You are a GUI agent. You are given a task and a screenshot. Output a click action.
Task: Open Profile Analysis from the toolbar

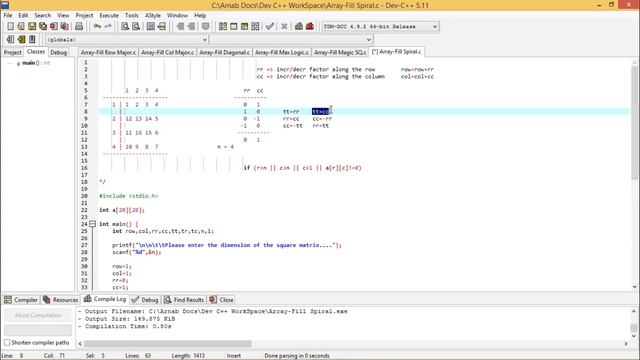coord(299,27)
